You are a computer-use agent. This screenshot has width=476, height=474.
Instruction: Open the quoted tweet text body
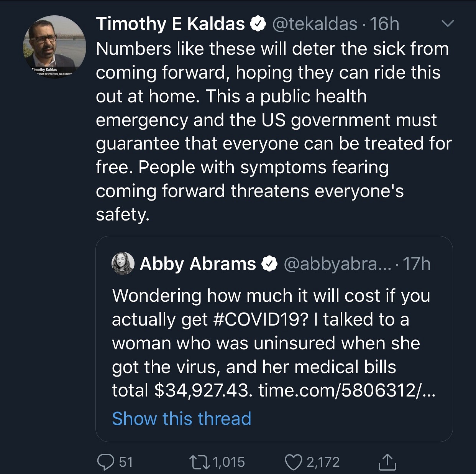268,343
